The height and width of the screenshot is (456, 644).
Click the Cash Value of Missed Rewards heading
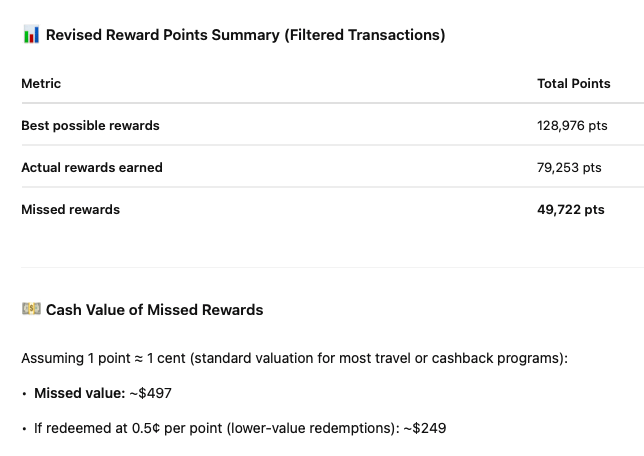pyautogui.click(x=154, y=310)
